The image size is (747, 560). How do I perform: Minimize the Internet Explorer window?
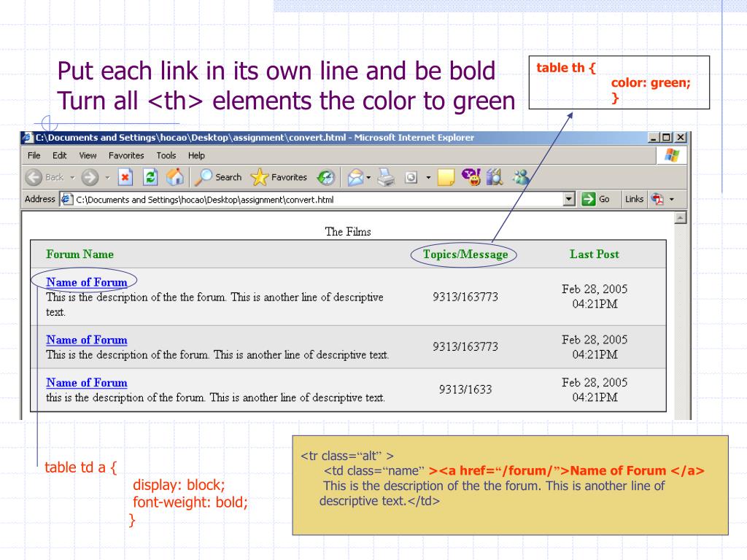[x=654, y=138]
